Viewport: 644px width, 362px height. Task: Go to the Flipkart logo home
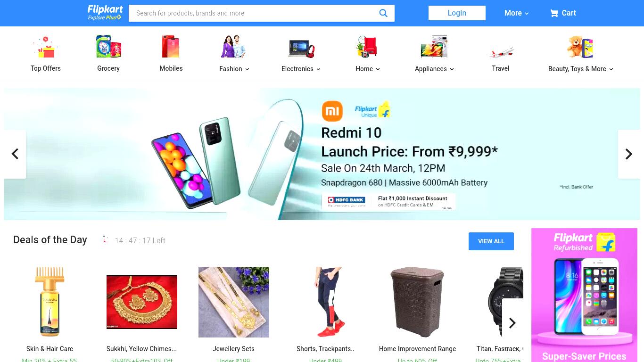pos(105,13)
